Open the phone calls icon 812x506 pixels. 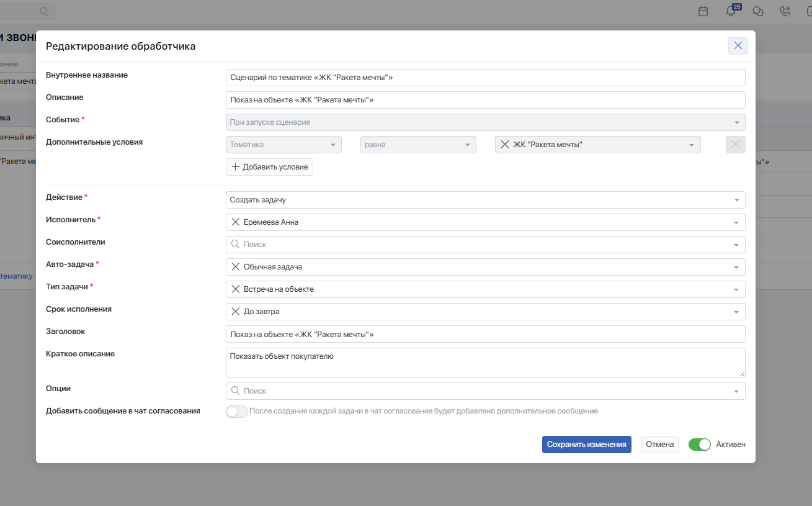click(x=785, y=11)
